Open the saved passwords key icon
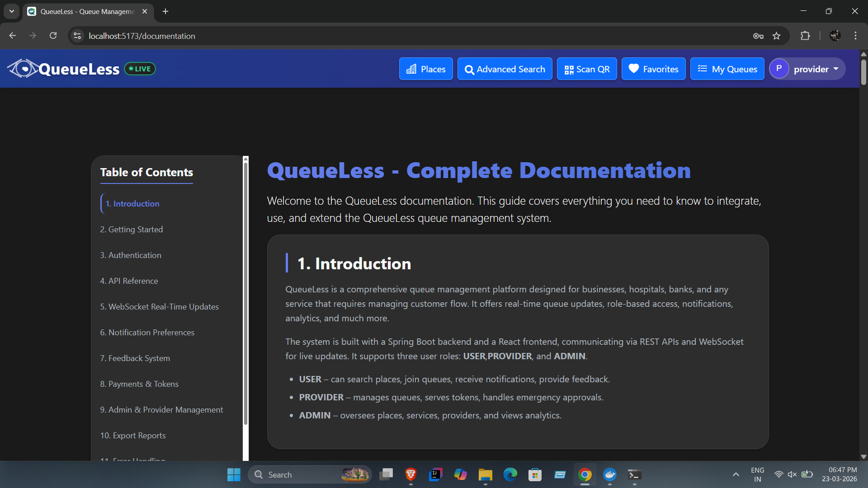Screen dimensions: 868x488 [x=758, y=36]
